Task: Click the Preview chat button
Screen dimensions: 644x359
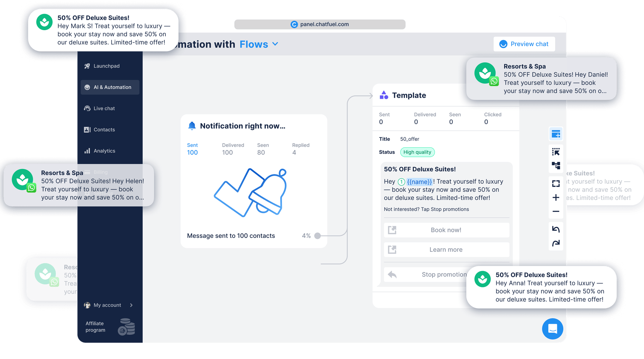Action: coord(524,44)
